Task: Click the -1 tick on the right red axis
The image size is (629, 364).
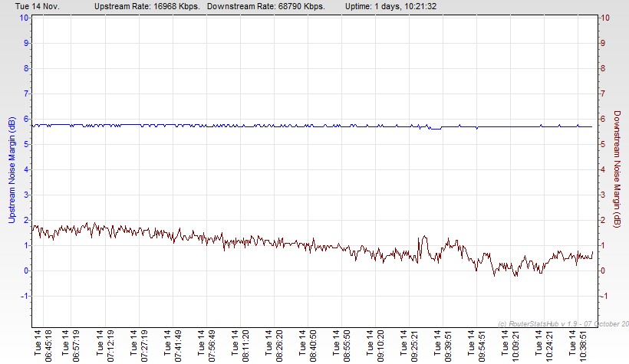Action: 605,296
